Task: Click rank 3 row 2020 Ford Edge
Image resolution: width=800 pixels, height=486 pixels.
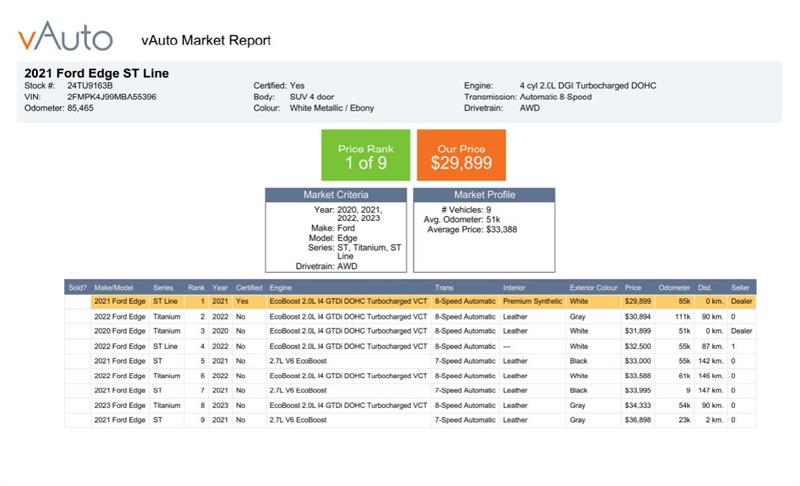Action: coord(410,331)
